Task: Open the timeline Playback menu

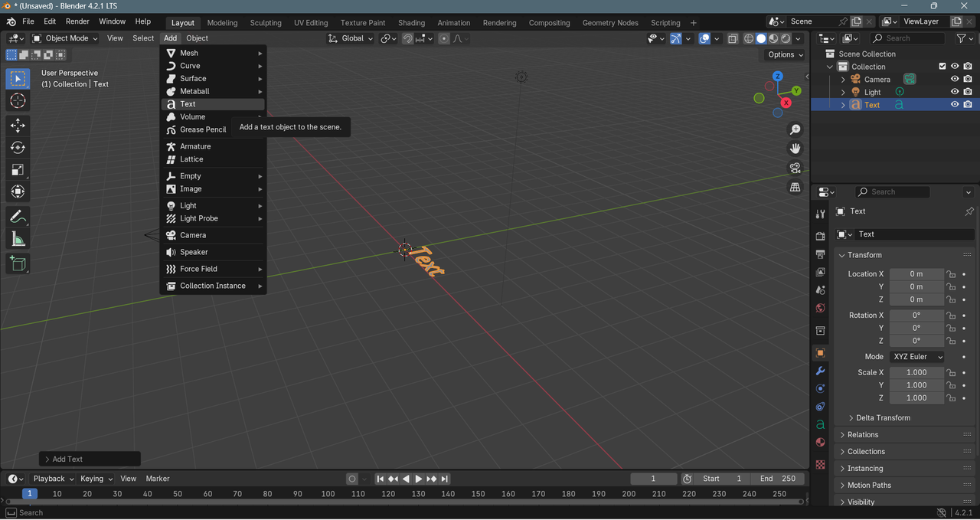Action: pos(53,479)
